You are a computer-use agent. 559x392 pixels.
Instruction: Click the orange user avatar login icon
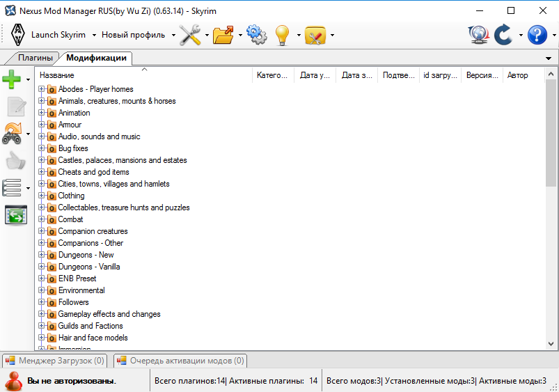coord(14,381)
